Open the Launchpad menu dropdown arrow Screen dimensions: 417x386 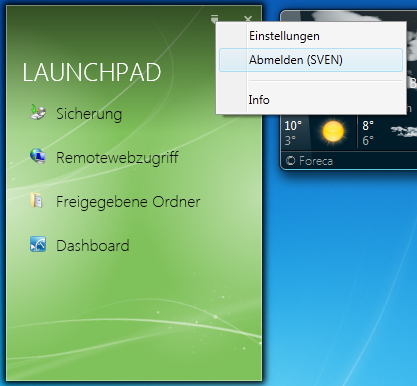tap(214, 18)
